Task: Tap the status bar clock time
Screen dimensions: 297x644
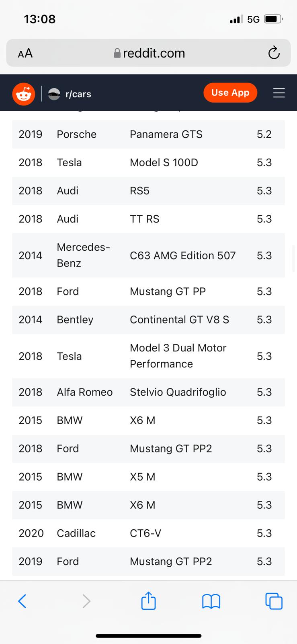Action: pyautogui.click(x=40, y=19)
